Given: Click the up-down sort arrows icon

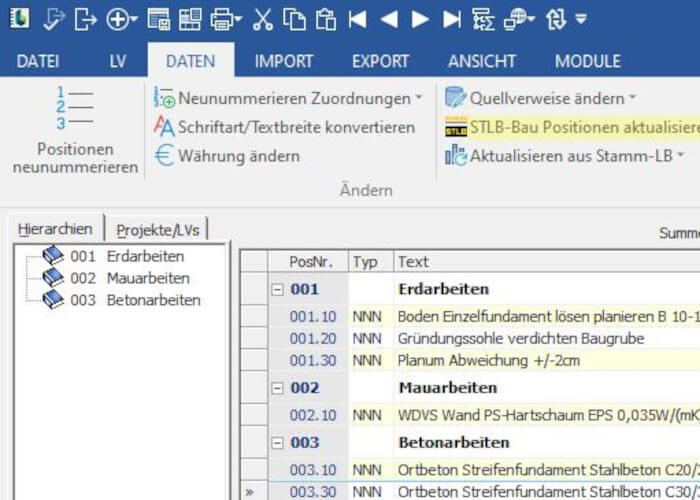Looking at the screenshot, I should tap(556, 20).
